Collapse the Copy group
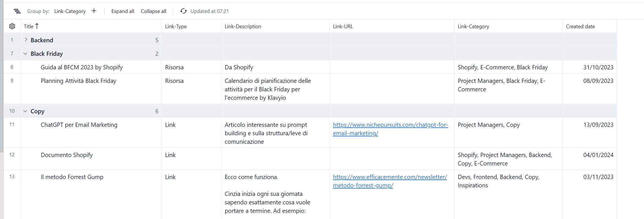Screen dimensions: 644x219 pyautogui.click(x=25, y=111)
